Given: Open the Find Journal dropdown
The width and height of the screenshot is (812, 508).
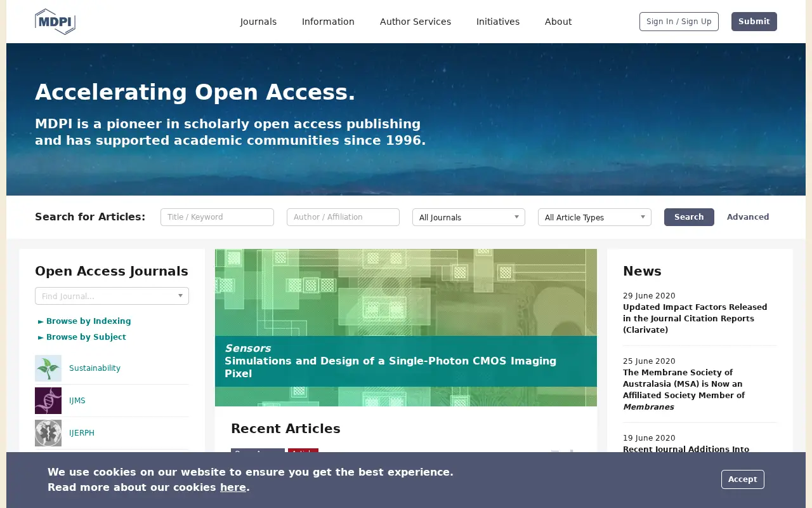Looking at the screenshot, I should click(112, 296).
